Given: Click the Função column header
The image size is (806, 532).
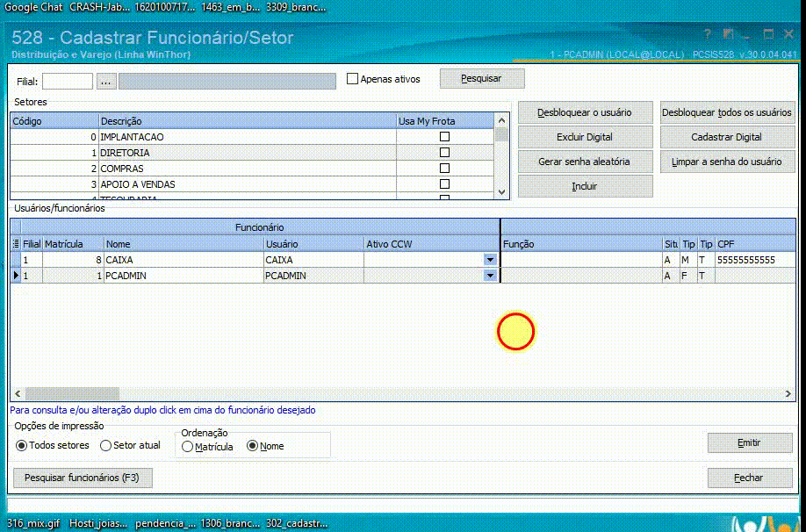Looking at the screenshot, I should click(x=582, y=244).
